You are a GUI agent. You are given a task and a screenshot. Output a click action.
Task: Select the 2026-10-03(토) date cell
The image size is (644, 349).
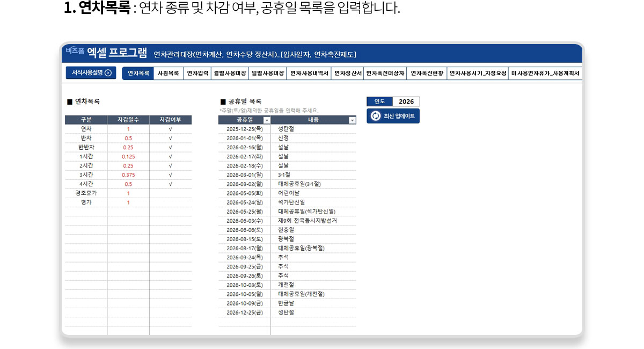click(x=244, y=285)
